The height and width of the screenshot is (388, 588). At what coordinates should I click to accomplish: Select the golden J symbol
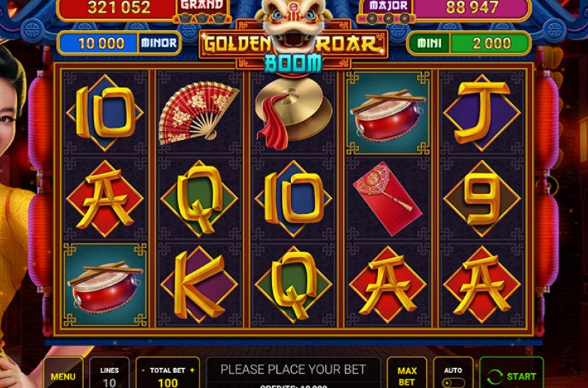point(481,113)
